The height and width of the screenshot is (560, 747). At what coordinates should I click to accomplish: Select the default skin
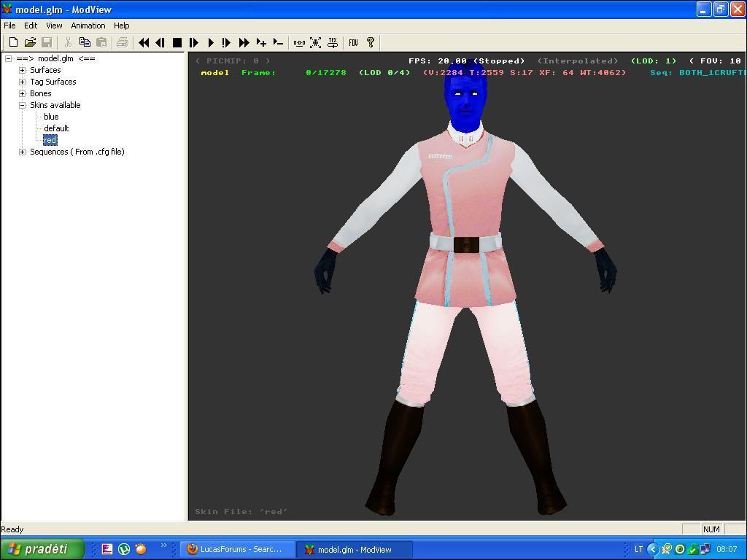56,128
